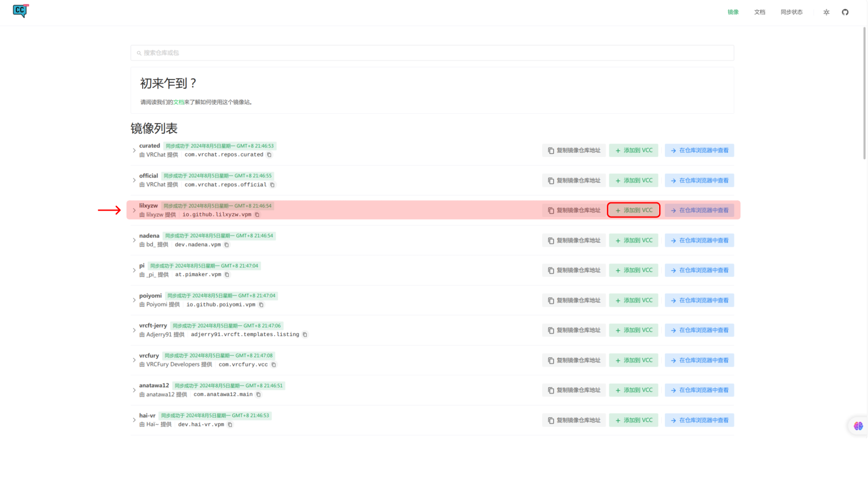Expand the poiyomi repository row
This screenshot has height=488, width=868.
click(134, 300)
